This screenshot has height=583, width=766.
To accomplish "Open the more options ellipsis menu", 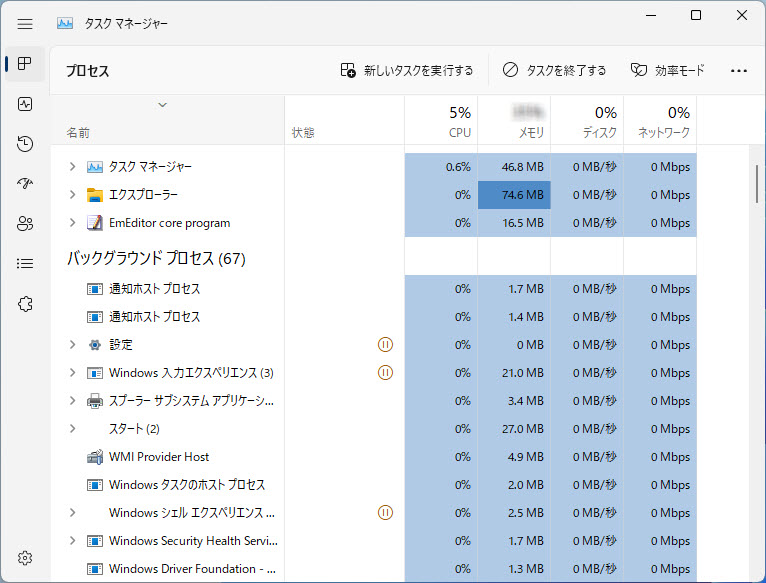I will [739, 71].
